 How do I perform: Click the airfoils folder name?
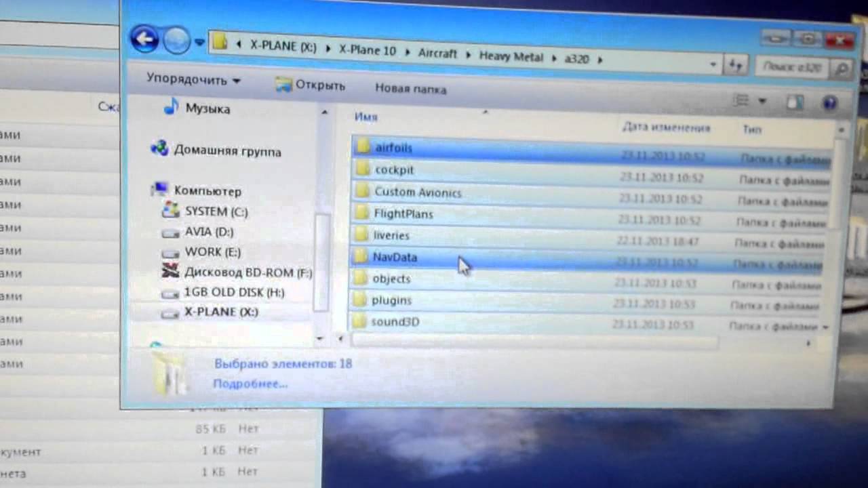[x=393, y=148]
